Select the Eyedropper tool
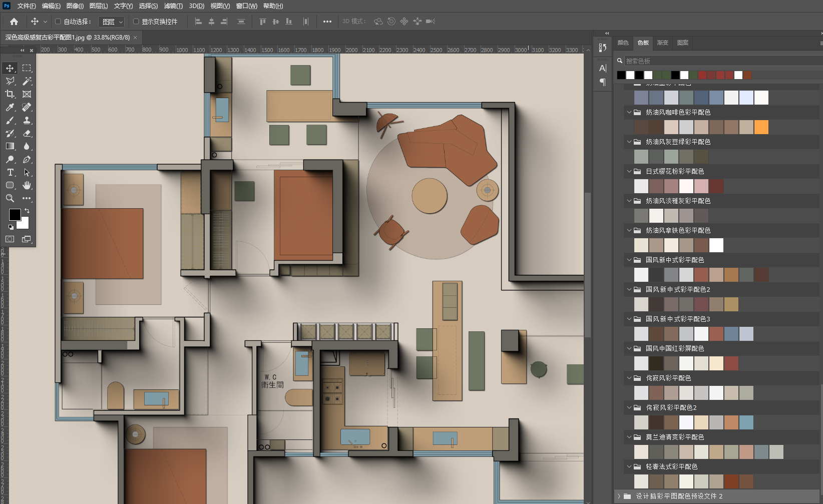Image resolution: width=823 pixels, height=504 pixels. click(x=10, y=107)
